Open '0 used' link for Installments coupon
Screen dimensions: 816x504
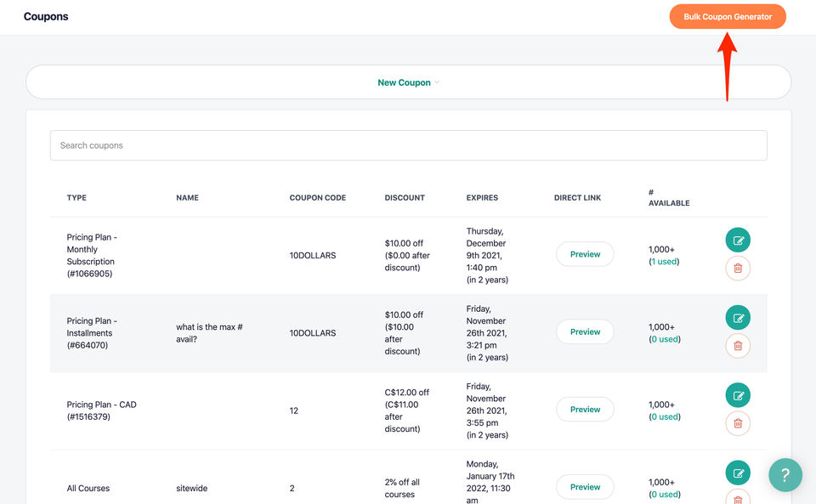coord(665,339)
